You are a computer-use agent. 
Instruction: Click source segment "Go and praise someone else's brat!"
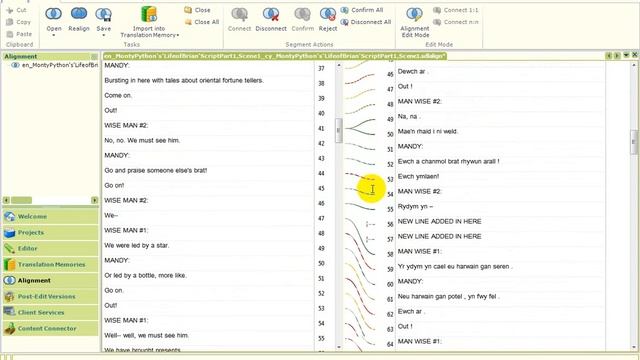click(x=156, y=170)
